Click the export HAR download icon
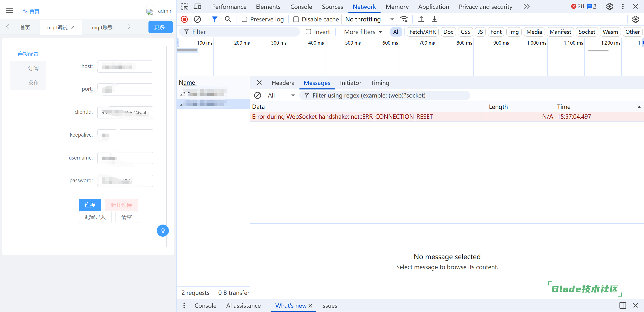The width and height of the screenshot is (644, 312). click(x=434, y=19)
